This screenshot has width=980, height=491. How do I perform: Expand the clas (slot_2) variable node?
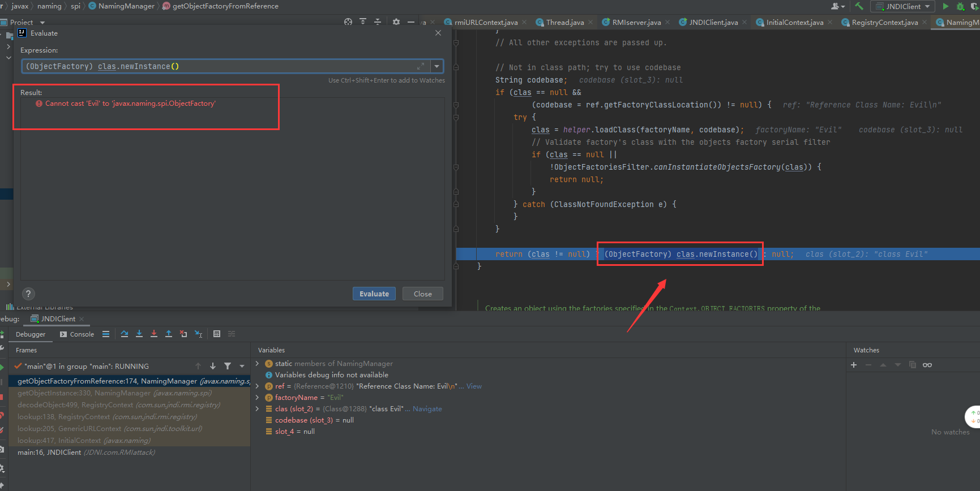(257, 409)
